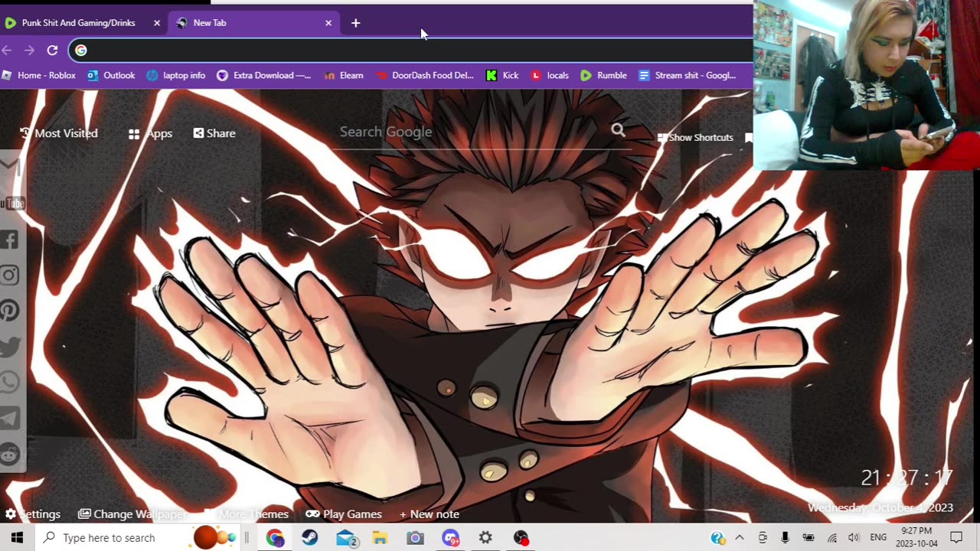Open Stream shit Google Docs bookmark
The width and height of the screenshot is (980, 551).
pyautogui.click(x=687, y=75)
